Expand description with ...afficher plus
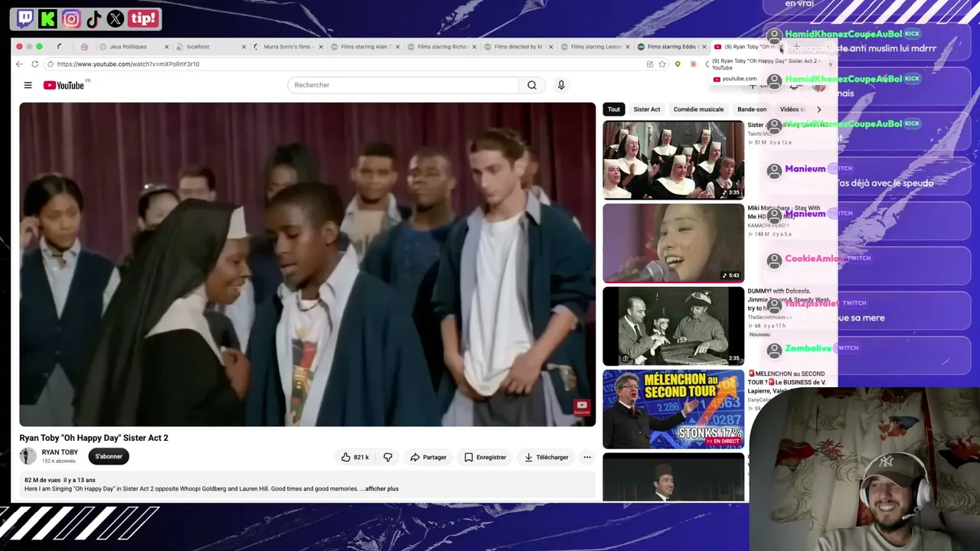Screen dimensions: 980x551 click(380, 488)
